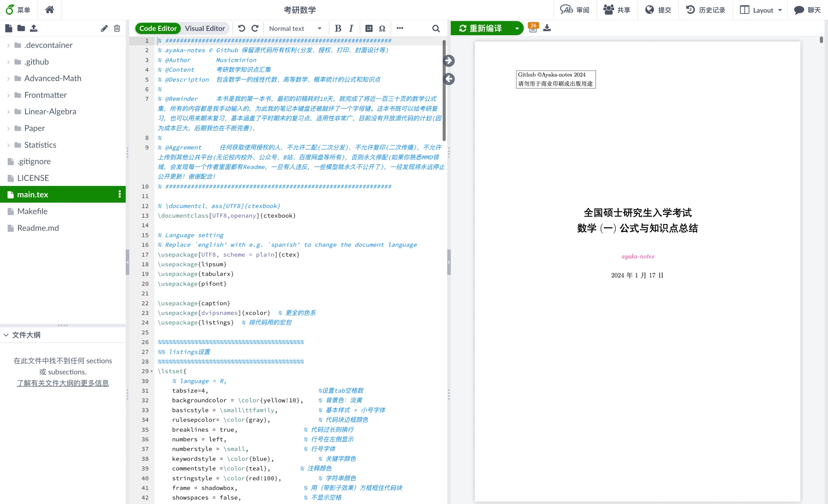Open the search magnifier in editor
828x504 pixels.
coord(436,29)
